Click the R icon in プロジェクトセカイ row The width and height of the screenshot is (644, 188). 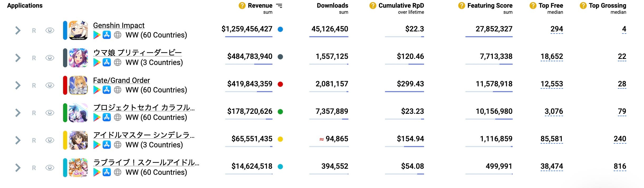point(34,113)
